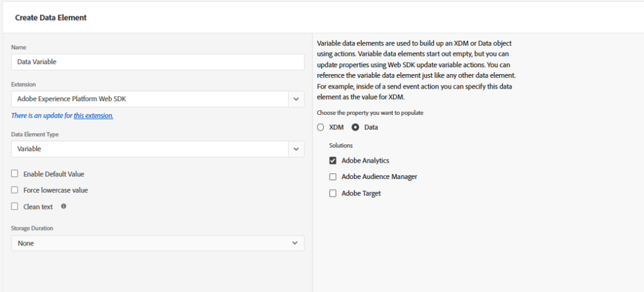Click the 'Solutions' label
The image size is (644, 292).
coord(341,145)
